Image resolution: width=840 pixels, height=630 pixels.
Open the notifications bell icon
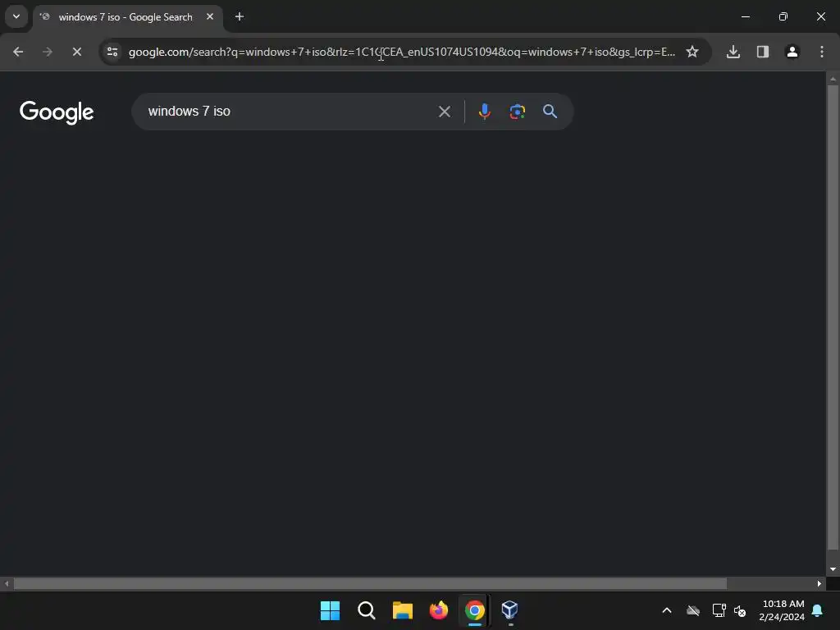coord(818,610)
